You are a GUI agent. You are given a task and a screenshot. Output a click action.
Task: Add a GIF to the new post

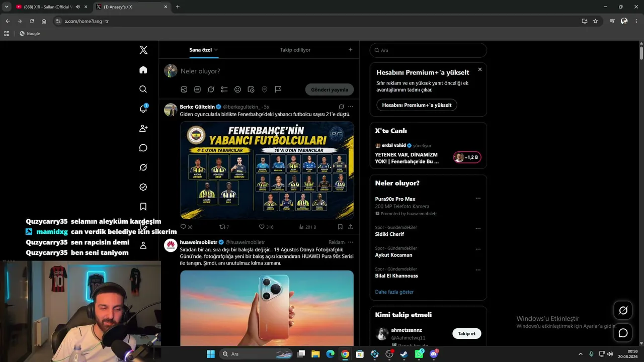point(197,89)
